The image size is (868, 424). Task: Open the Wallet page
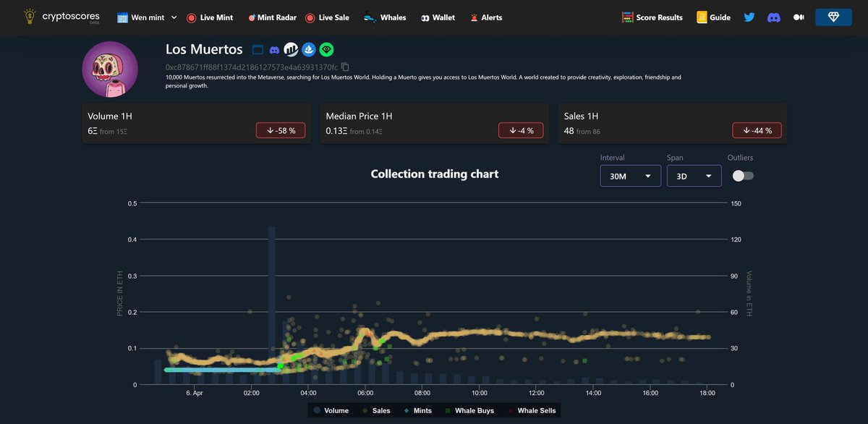(x=438, y=17)
